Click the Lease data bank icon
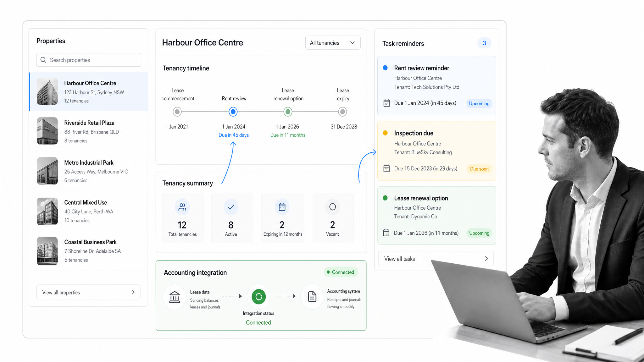This screenshot has height=362, width=644. 175,297
